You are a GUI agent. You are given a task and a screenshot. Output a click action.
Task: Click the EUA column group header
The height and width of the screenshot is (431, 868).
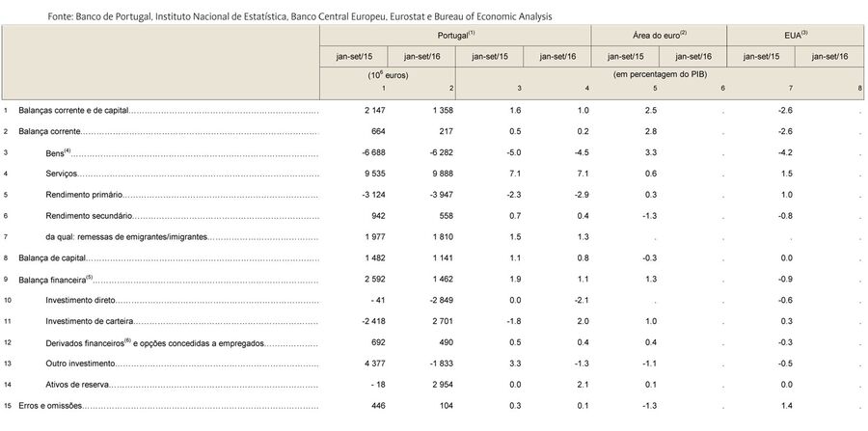pos(796,34)
